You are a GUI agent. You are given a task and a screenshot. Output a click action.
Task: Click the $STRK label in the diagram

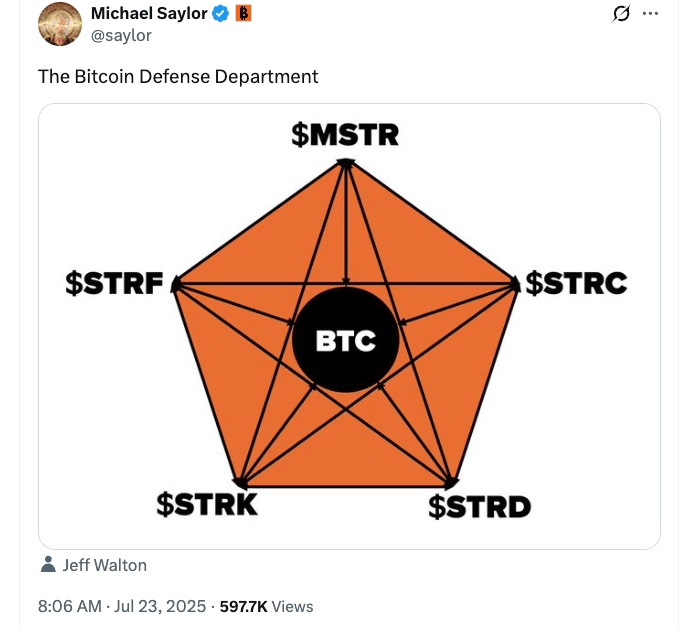(207, 504)
